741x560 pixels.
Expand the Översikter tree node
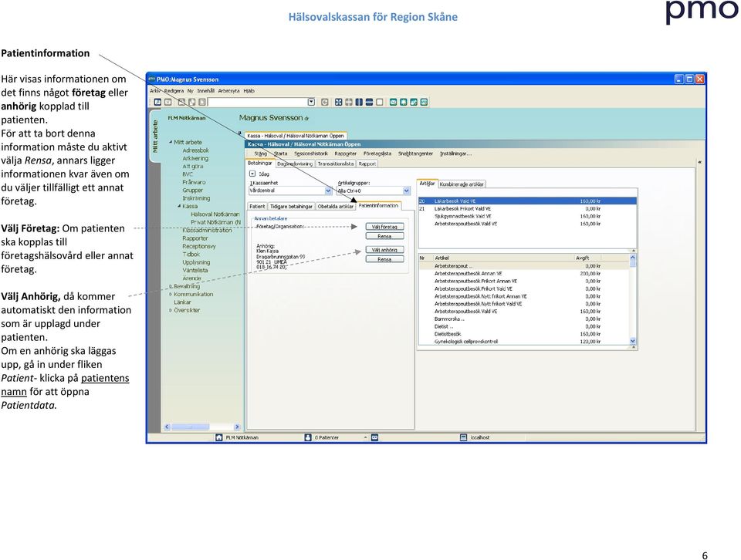pyautogui.click(x=171, y=310)
